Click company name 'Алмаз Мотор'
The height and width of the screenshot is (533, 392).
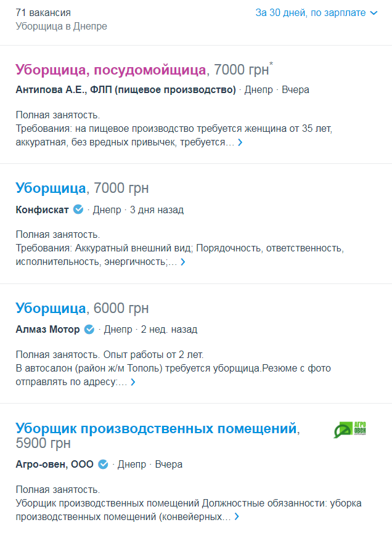click(47, 329)
